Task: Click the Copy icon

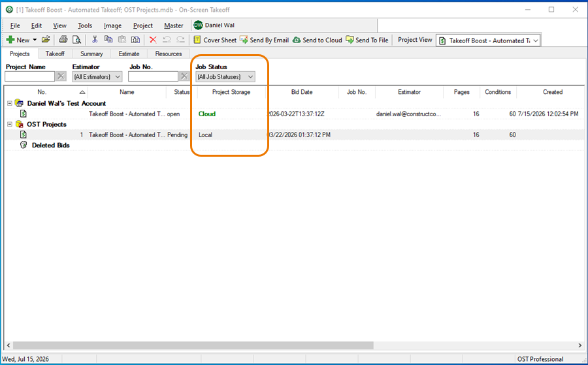Action: (108, 40)
